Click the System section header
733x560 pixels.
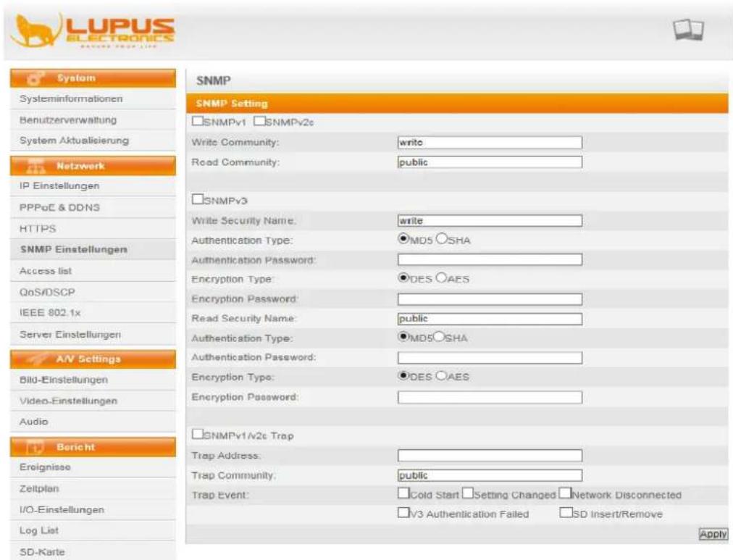tap(93, 78)
